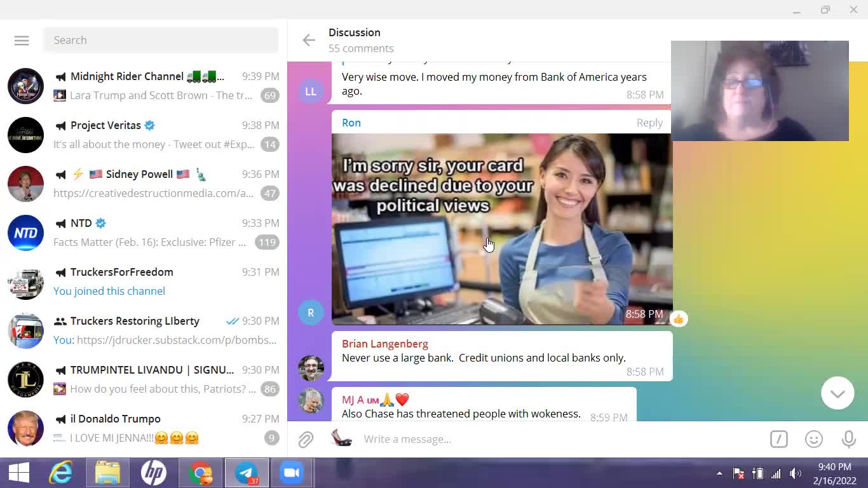Click MJ A profile photo
This screenshot has width=868, height=488.
311,401
